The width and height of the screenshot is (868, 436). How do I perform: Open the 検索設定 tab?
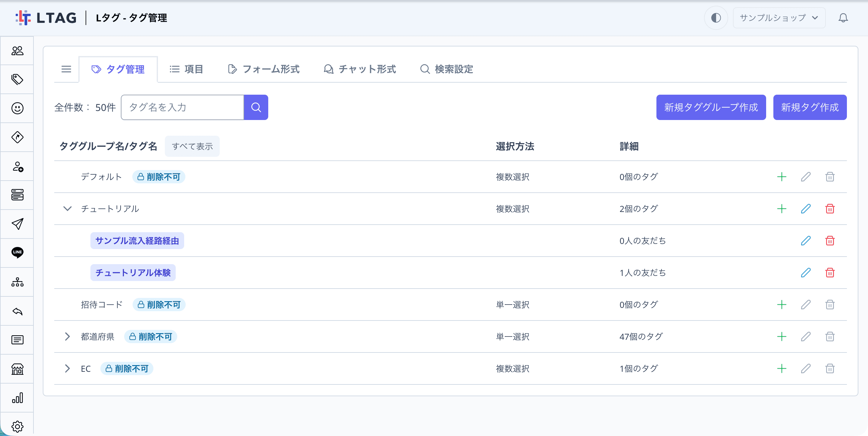[x=447, y=69]
